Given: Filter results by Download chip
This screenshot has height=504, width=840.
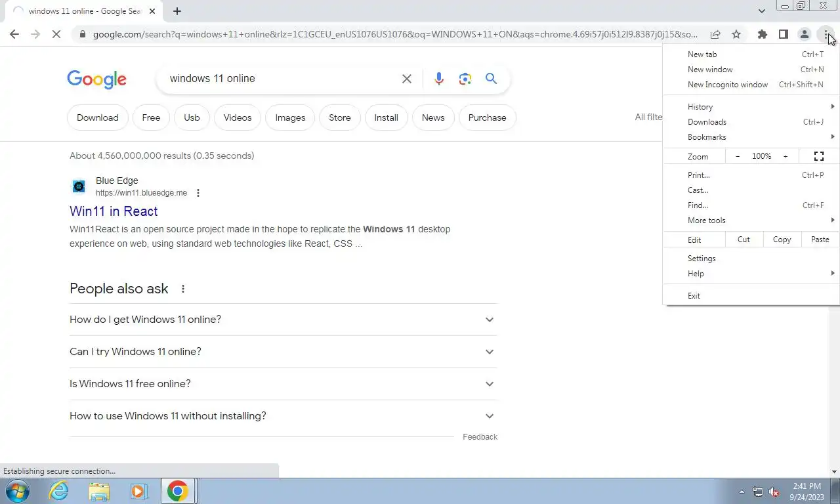Looking at the screenshot, I should 98,117.
